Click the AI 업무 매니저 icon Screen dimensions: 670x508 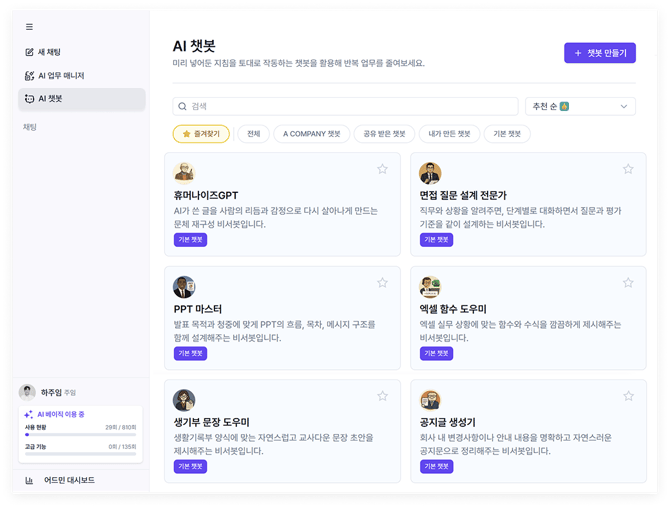[29, 76]
